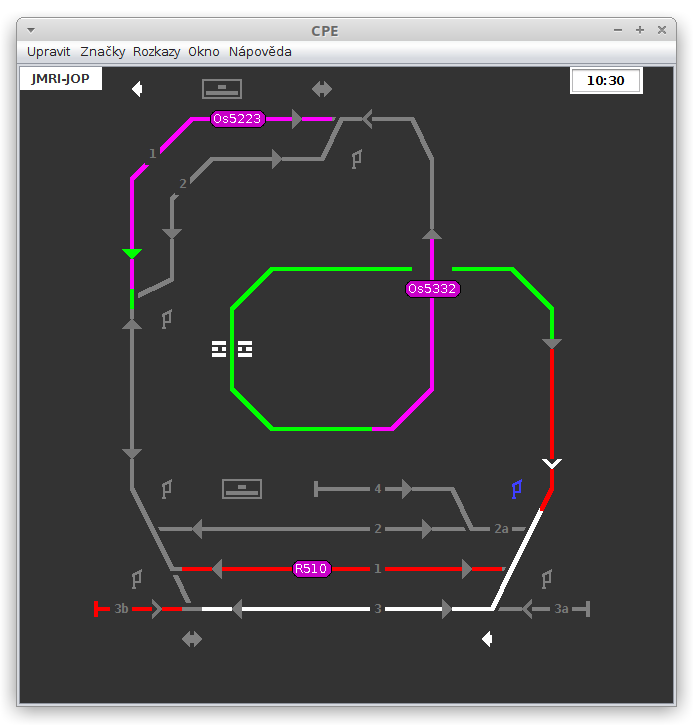
Task: Click the 10:30 clock display
Action: point(606,81)
